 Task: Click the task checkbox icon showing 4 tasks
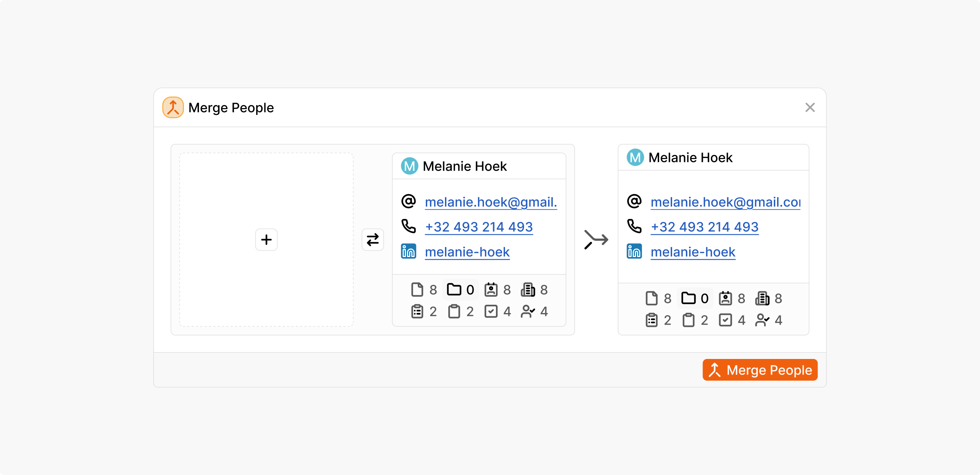pos(492,311)
